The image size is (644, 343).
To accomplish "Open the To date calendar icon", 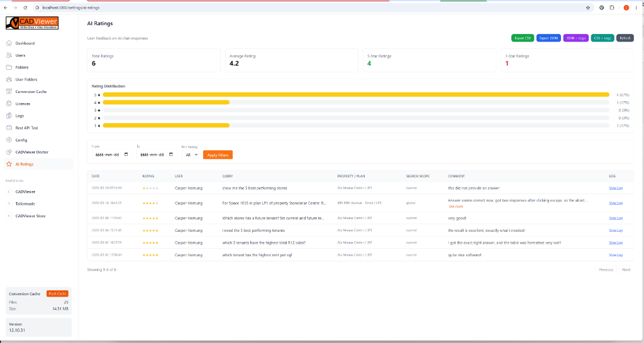I will pos(171,155).
